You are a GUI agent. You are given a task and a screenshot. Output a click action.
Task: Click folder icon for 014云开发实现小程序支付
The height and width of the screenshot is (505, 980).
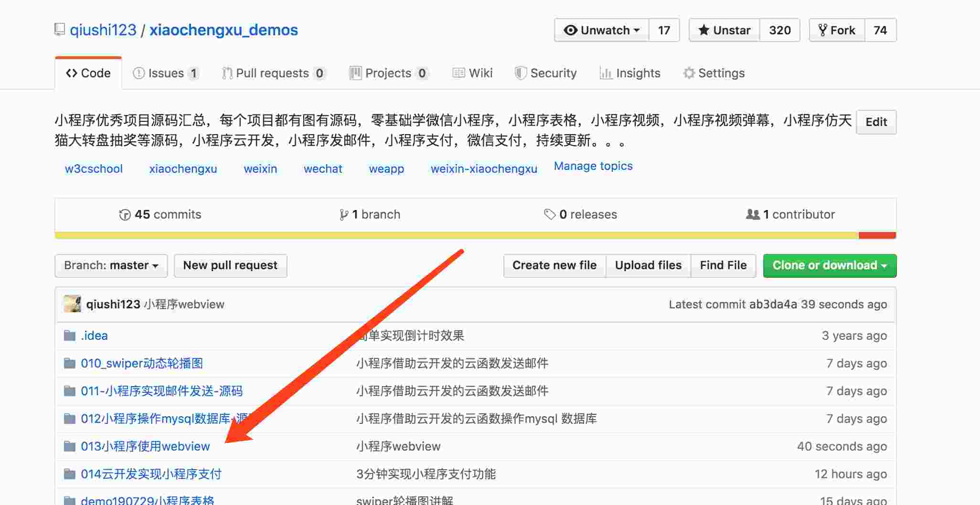point(70,474)
